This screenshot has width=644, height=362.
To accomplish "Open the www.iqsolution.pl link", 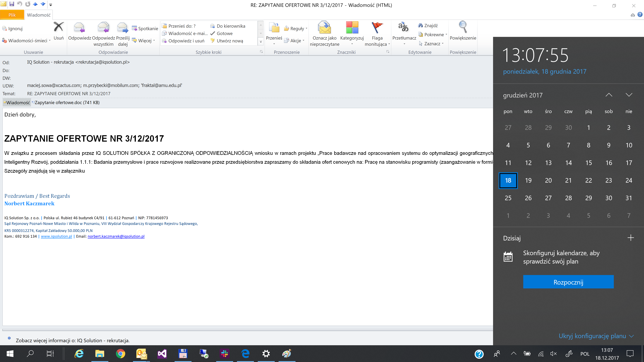I will [x=56, y=236].
